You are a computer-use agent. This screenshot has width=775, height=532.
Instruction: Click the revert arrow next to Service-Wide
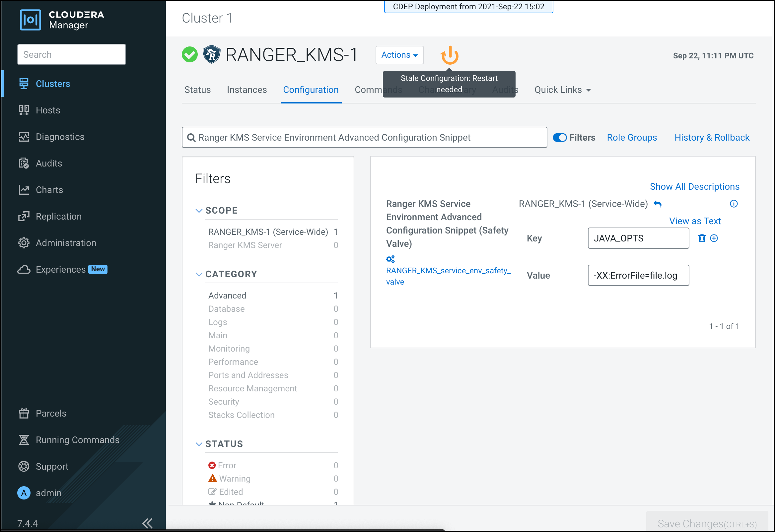pyautogui.click(x=657, y=204)
